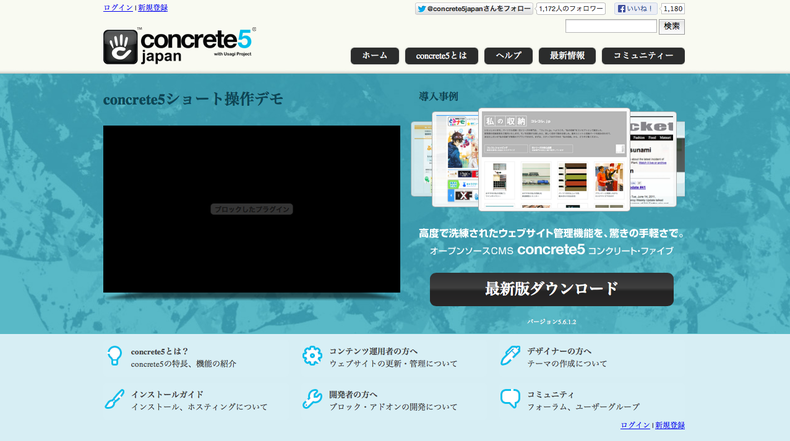Open the concrete5とは menu item
Image resolution: width=790 pixels, height=441 pixels.
point(441,56)
